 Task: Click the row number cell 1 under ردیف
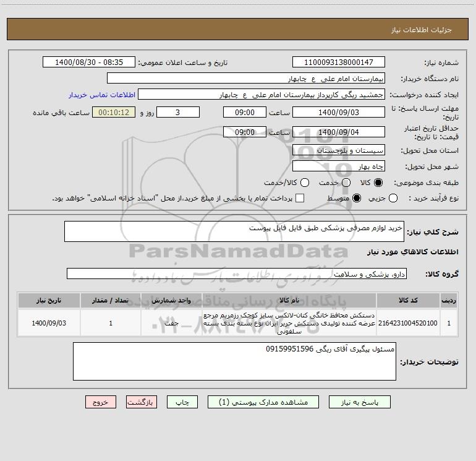[x=449, y=323]
